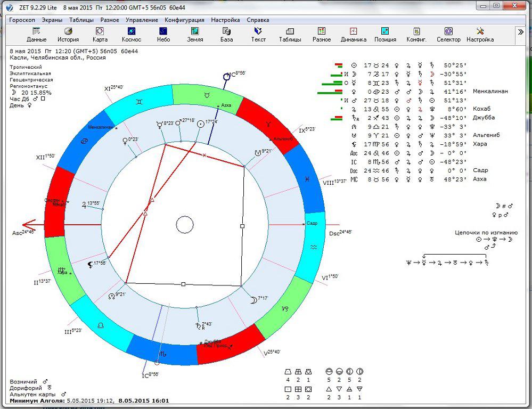The width and height of the screenshot is (532, 409).
Task: Click the Aries sign segment on zodiac ring
Action: point(268,124)
